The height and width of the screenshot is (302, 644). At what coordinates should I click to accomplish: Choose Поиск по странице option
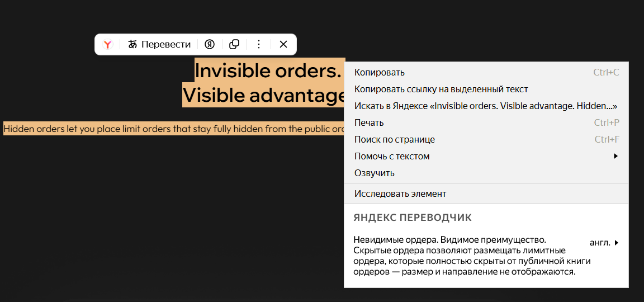395,140
